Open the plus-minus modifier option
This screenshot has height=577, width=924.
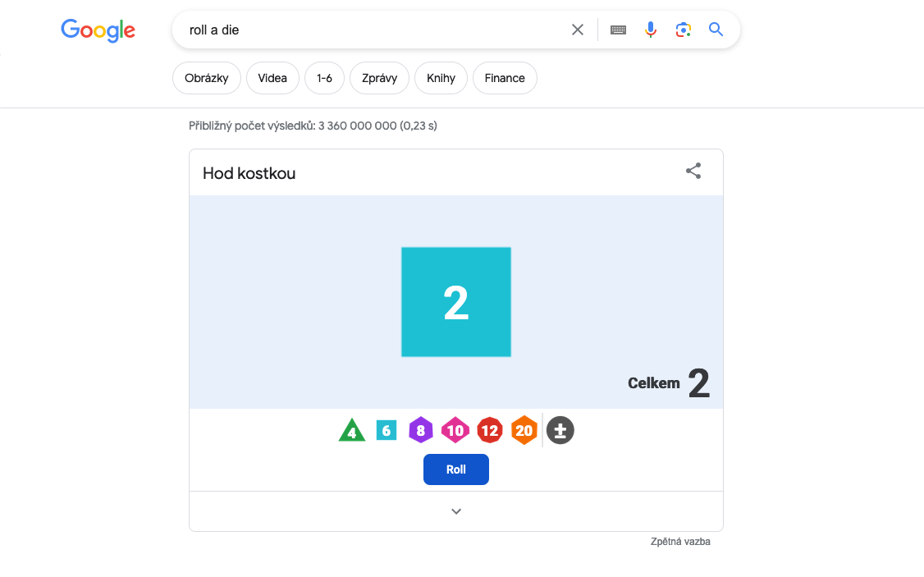[x=560, y=431]
